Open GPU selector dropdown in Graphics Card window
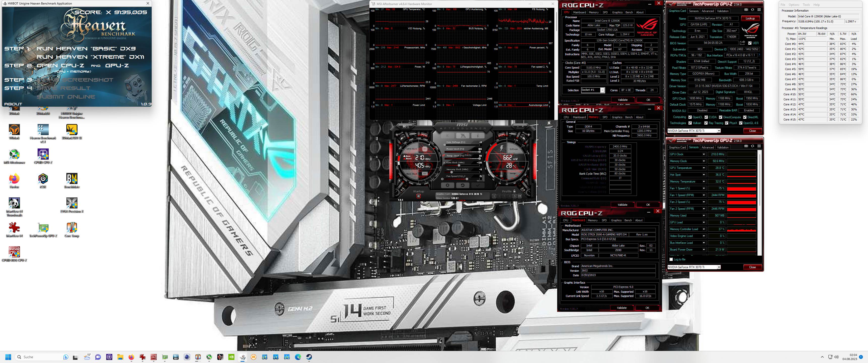The height and width of the screenshot is (363, 868). 719,131
